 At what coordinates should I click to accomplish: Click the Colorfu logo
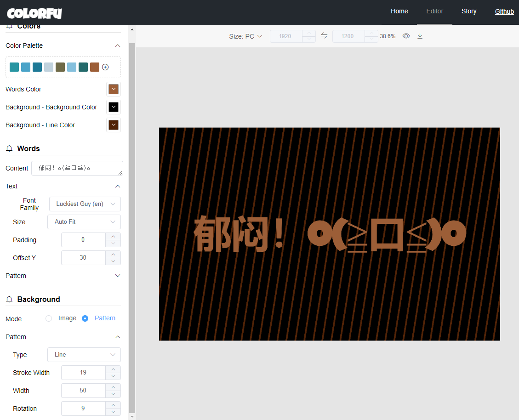tap(34, 13)
